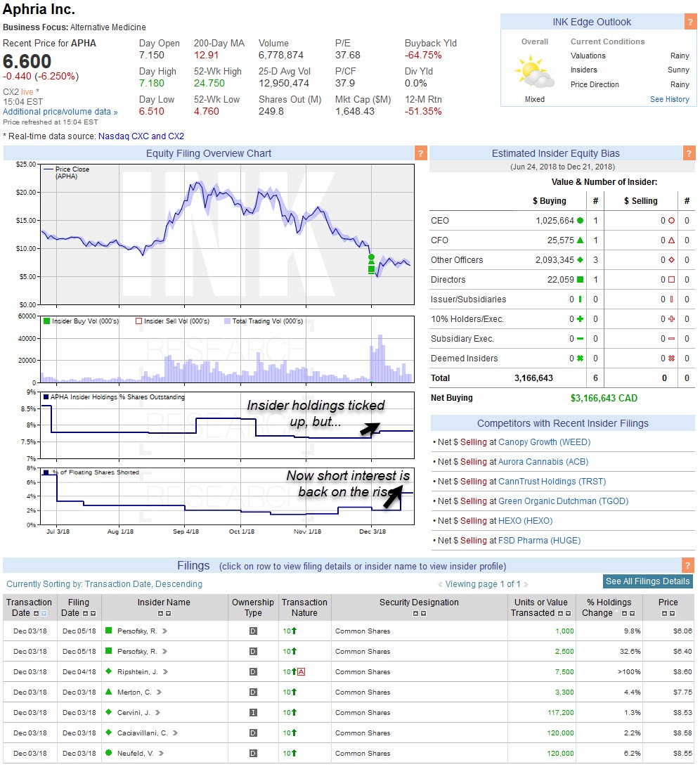Sort Transaction Date descending
700x767 pixels.
[44, 614]
